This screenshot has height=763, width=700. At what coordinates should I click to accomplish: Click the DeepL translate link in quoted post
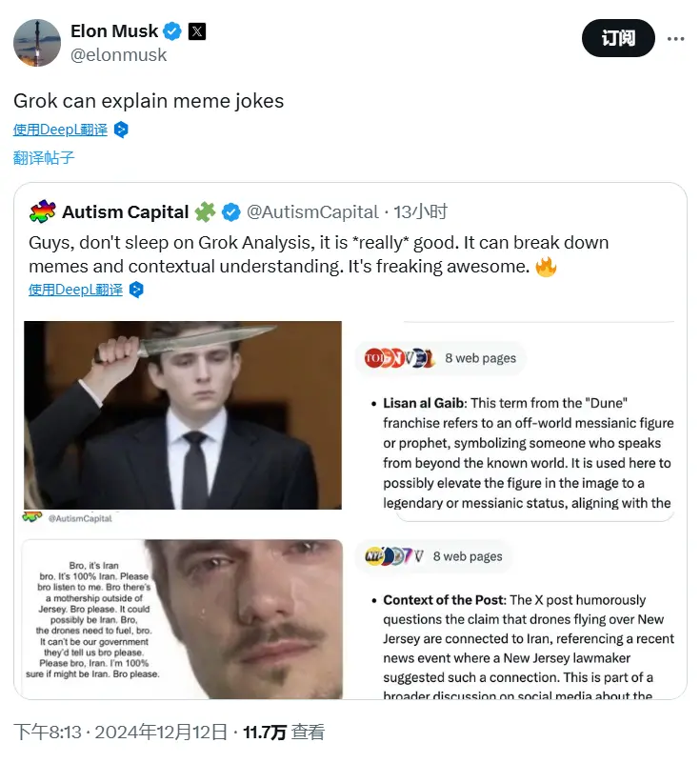coord(75,290)
